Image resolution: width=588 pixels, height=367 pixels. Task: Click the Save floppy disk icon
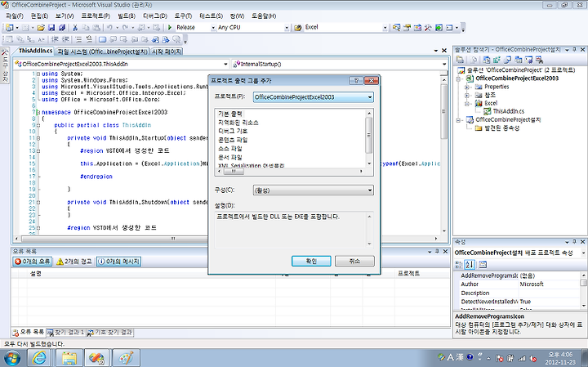click(x=51, y=28)
